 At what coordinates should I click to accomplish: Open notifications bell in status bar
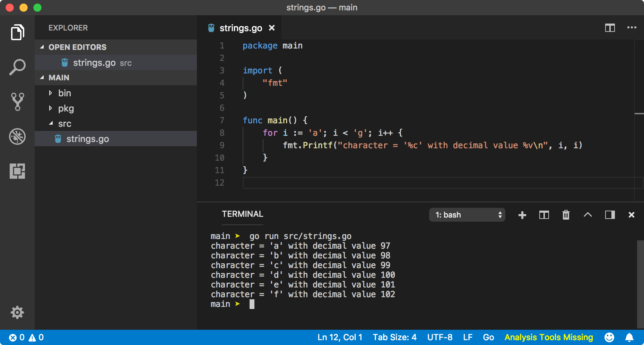(629, 337)
